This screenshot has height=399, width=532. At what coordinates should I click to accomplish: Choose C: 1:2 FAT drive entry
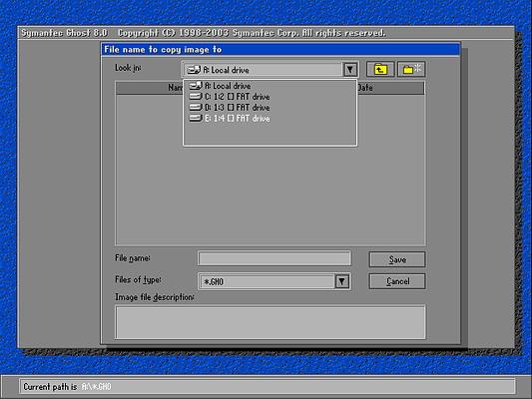(269, 97)
